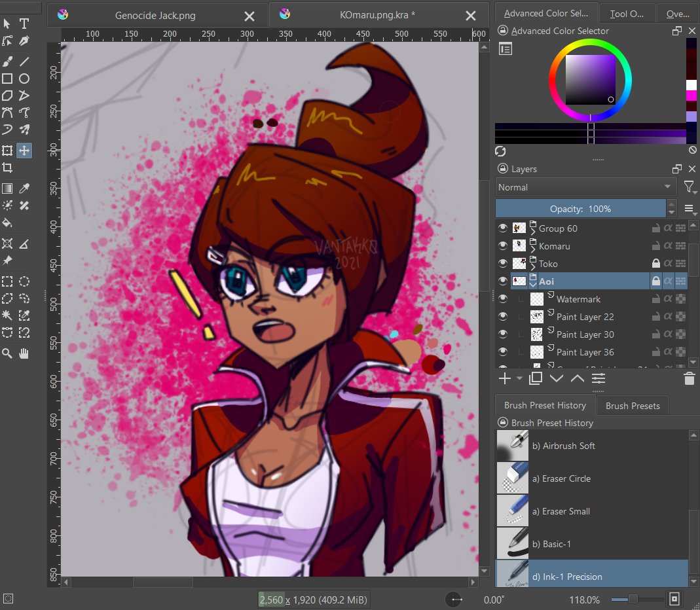Toggle visibility of the Aoi group
Image resolution: width=700 pixels, height=610 pixels.
(503, 281)
